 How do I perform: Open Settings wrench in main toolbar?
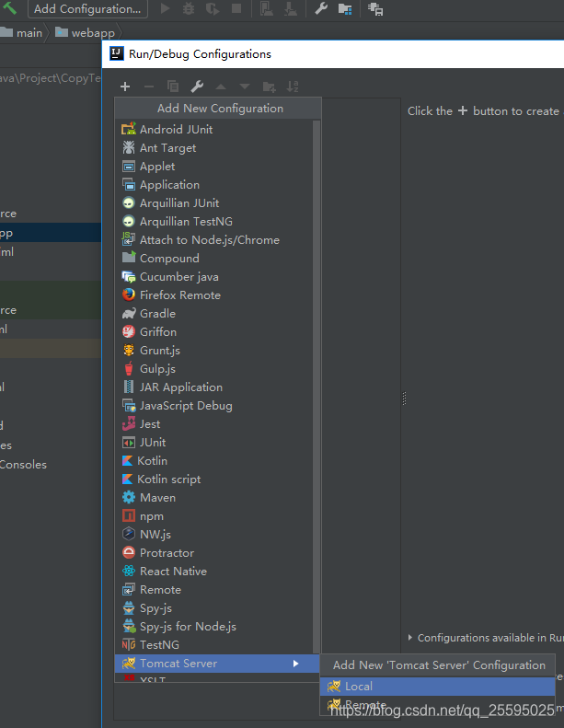pyautogui.click(x=321, y=8)
